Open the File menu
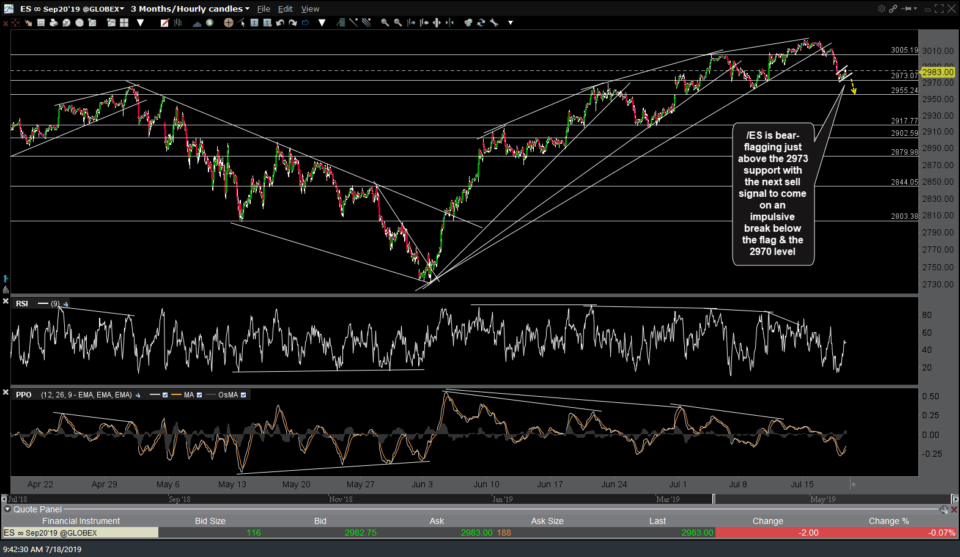 pyautogui.click(x=263, y=9)
